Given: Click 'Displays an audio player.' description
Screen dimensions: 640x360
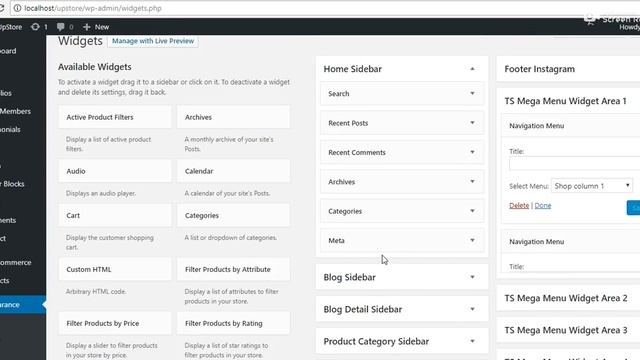Looking at the screenshot, I should [x=101, y=193].
